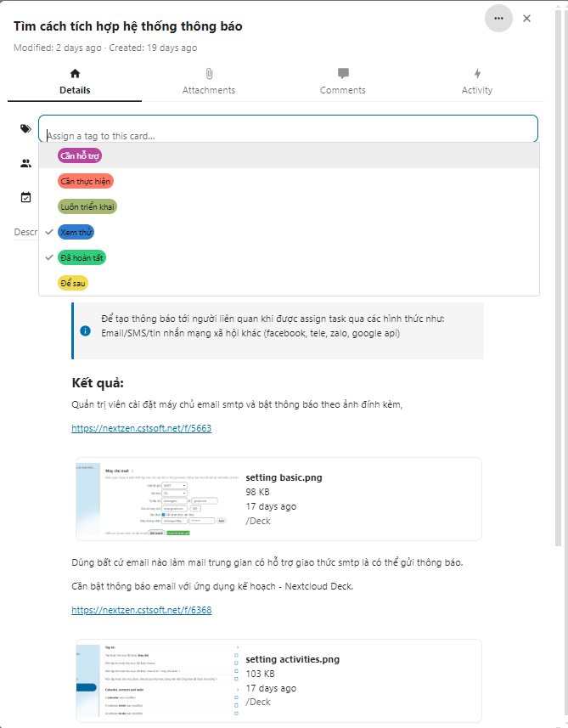
Task: Open the setting basic.png thumbnail preview
Action: [x=158, y=499]
